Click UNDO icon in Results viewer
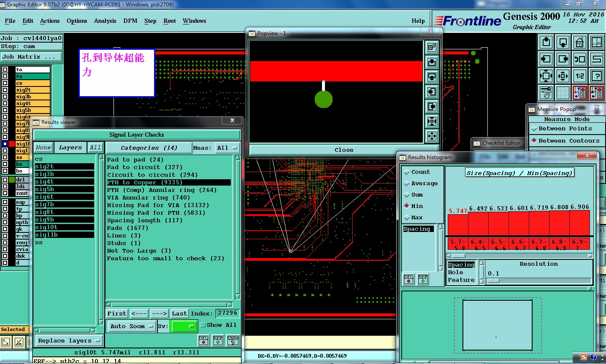Image resolution: width=606 pixels, height=364 pixels. 233,340
